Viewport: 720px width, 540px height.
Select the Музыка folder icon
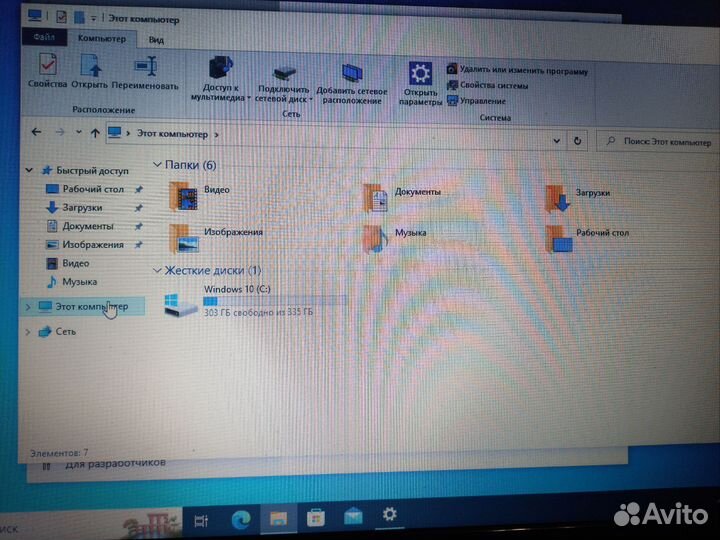(376, 240)
